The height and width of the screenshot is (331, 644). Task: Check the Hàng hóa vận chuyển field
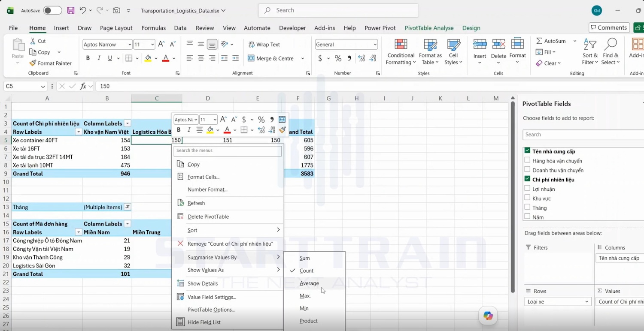tap(527, 160)
